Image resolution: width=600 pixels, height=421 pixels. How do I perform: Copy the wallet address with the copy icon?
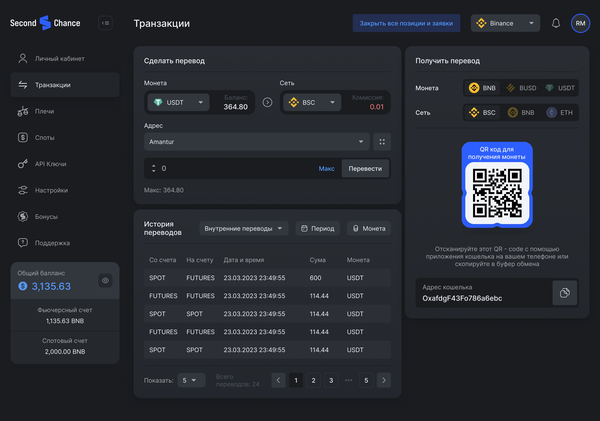565,292
